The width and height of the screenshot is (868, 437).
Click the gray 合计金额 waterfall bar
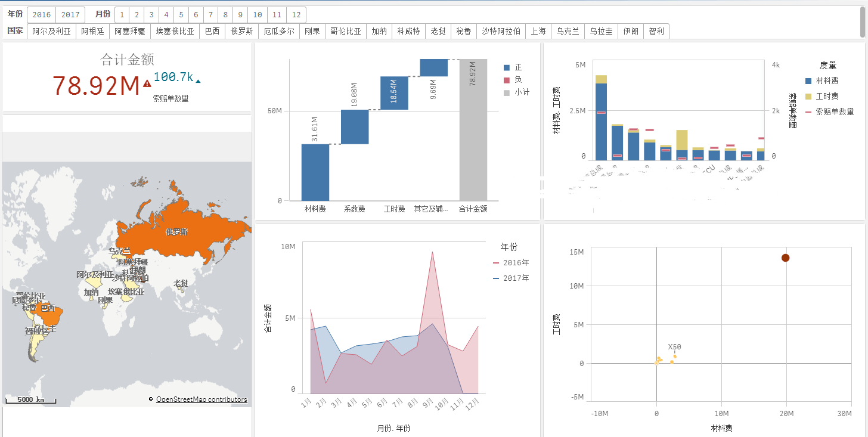click(473, 131)
